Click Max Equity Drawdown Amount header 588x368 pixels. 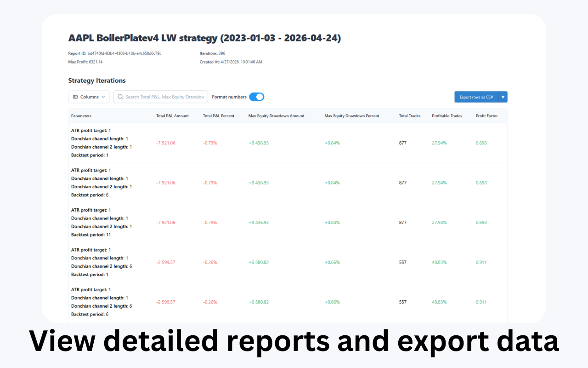(x=277, y=116)
